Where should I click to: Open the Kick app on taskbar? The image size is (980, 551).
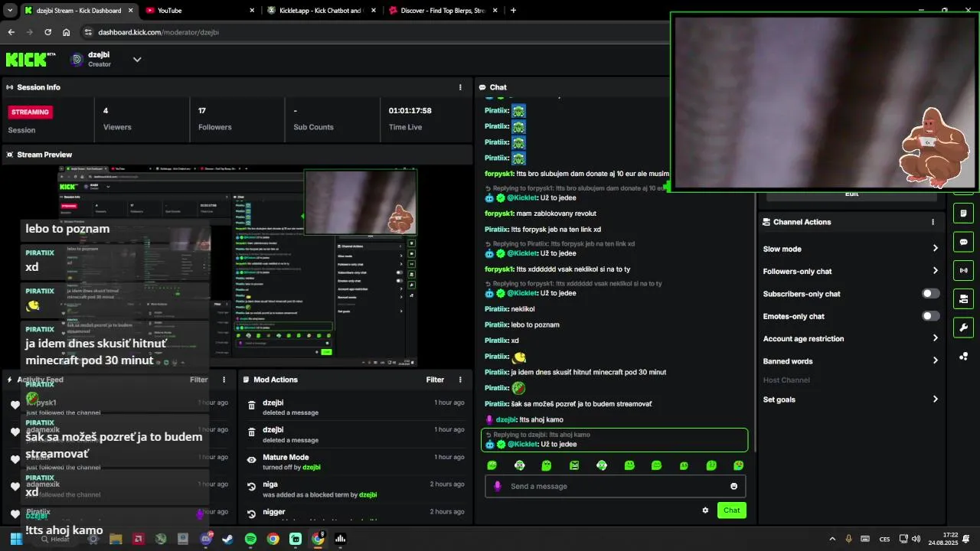point(296,539)
